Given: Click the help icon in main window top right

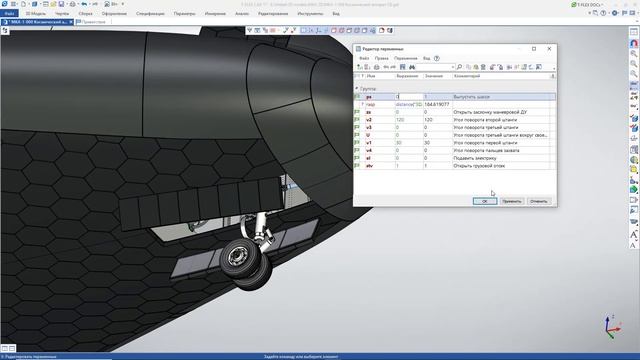Looking at the screenshot, I should pos(603,13).
